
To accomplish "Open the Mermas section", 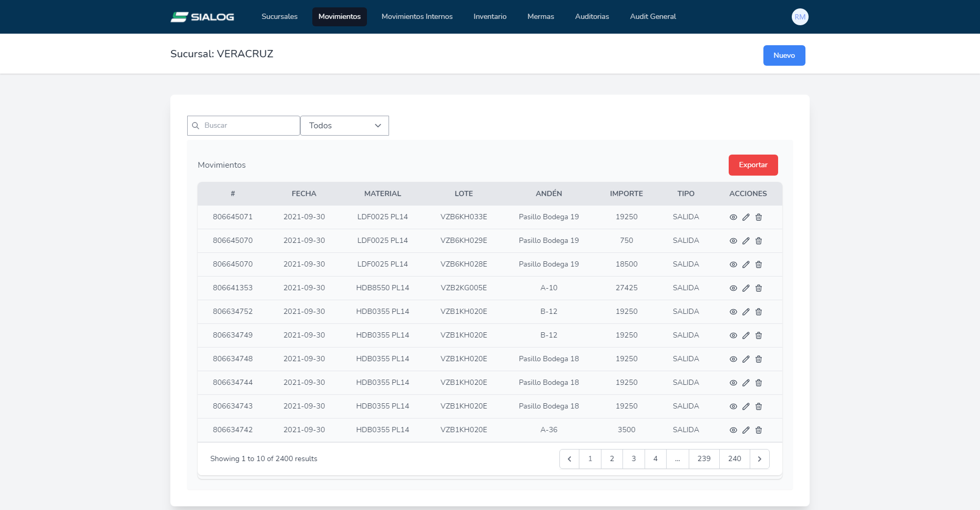I will [540, 17].
